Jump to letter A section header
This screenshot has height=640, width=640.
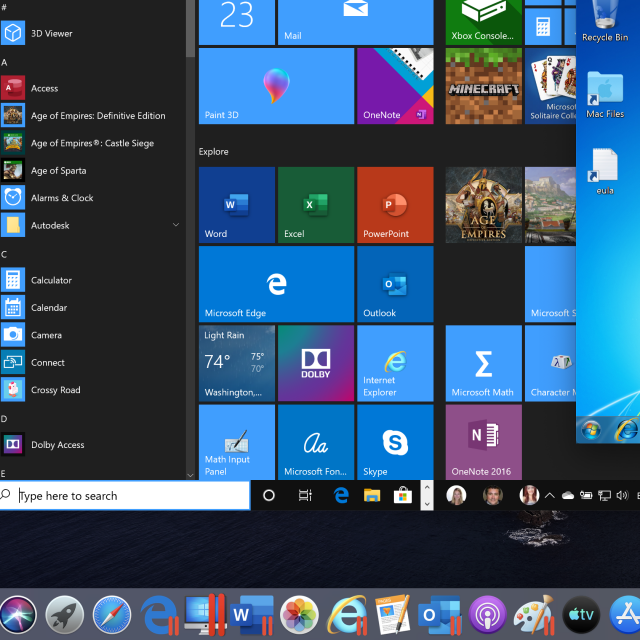tap(4, 62)
